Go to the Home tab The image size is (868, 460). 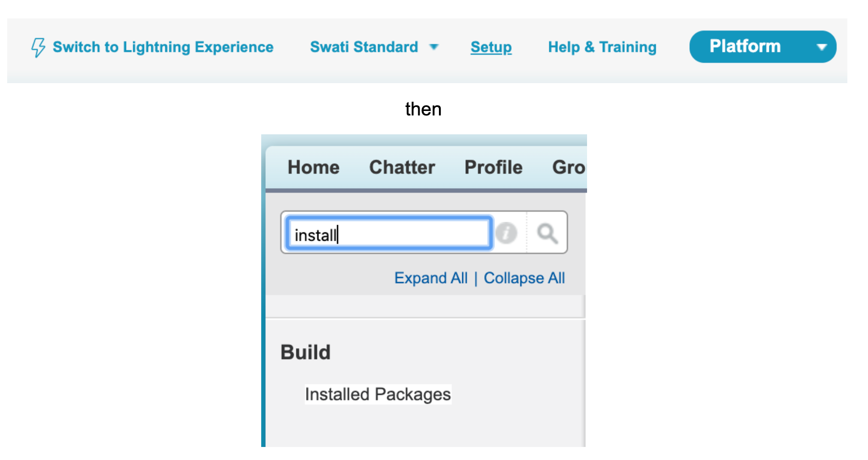click(313, 168)
